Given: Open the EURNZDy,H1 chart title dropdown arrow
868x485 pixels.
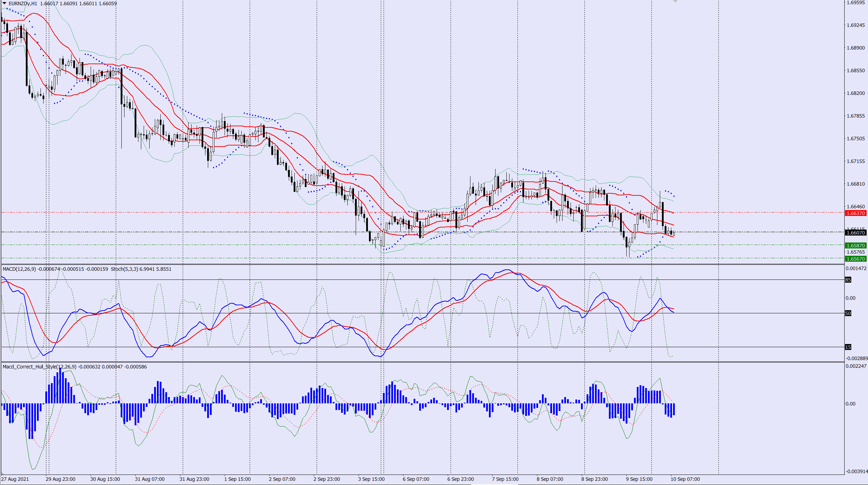Looking at the screenshot, I should 5,3.
